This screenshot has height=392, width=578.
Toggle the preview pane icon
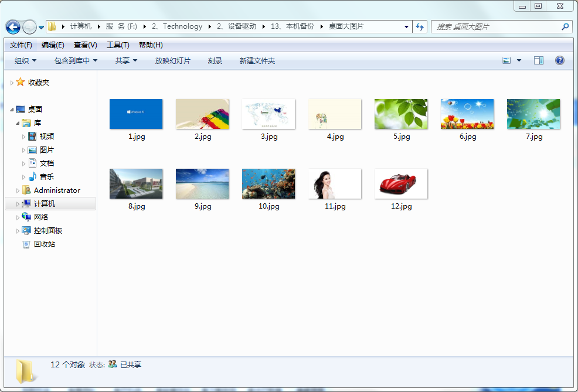(x=539, y=60)
